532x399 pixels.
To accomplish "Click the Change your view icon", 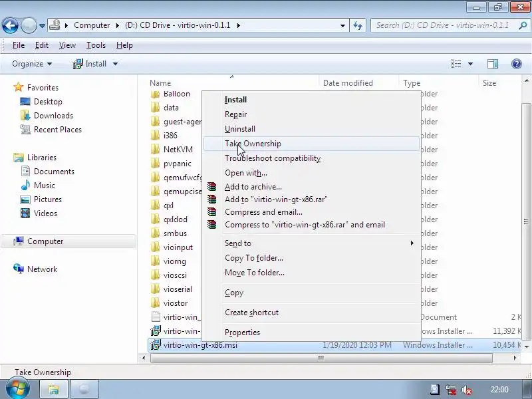I will tap(456, 64).
